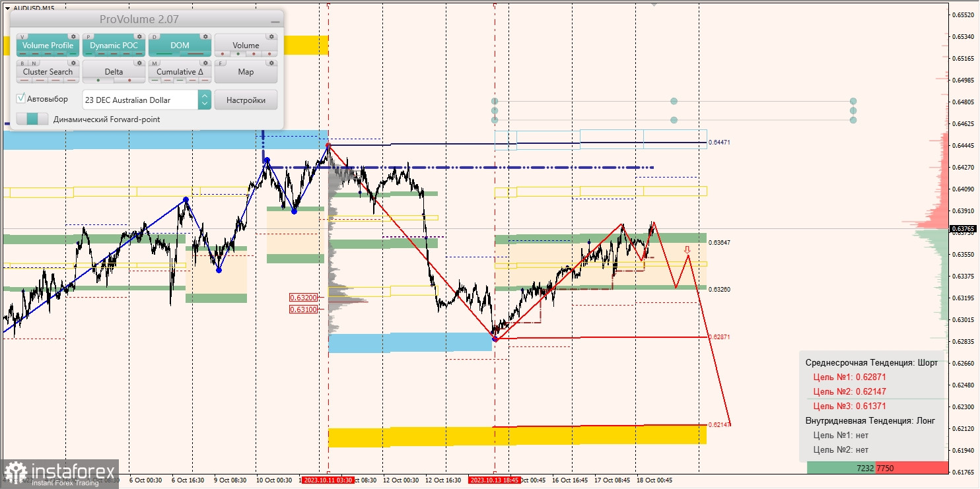Open Dynamic POC gear settings
Screen dimensions: 980x489
[x=139, y=36]
